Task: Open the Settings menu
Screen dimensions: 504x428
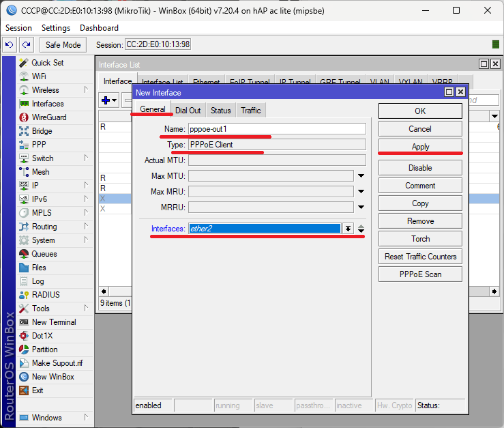Action: click(55, 28)
